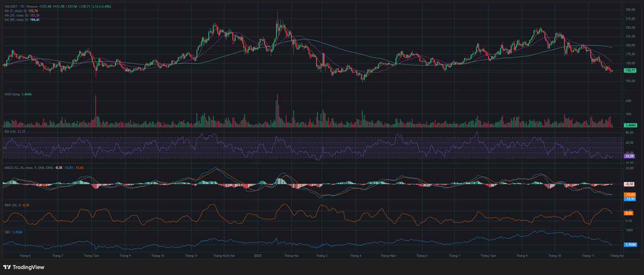Screen dimensions: 644x275
Task: Click the blue -13,93 MACD axis tag
Action: [630, 199]
